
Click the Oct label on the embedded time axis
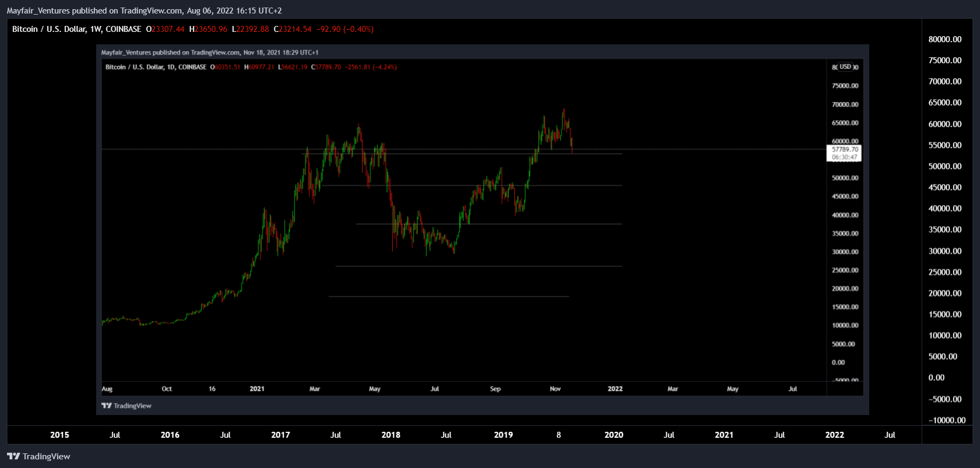click(x=167, y=389)
